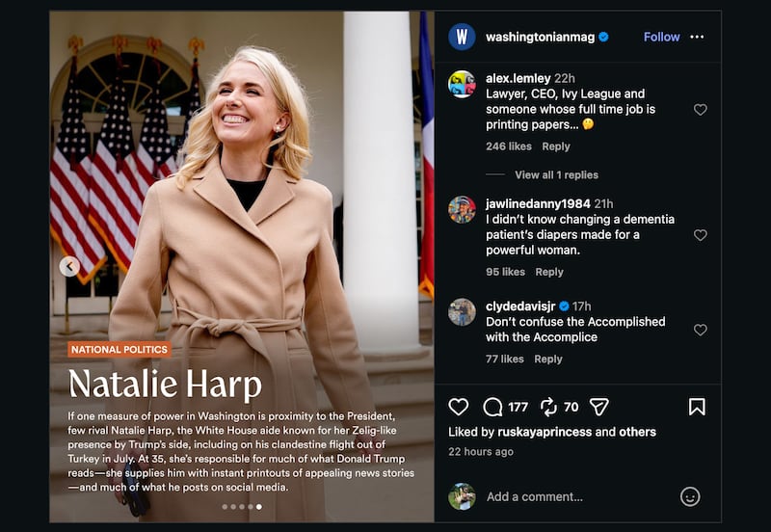Open comments via the speech bubble icon
Image resolution: width=771 pixels, height=532 pixels.
click(492, 407)
